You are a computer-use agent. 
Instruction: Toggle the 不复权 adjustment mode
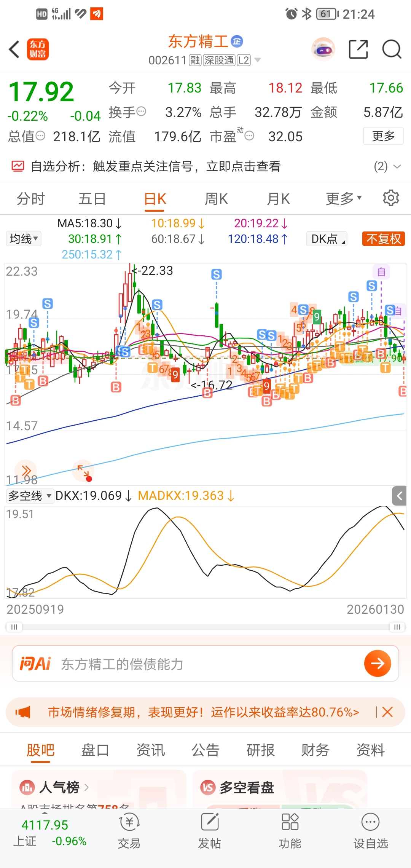point(383,239)
